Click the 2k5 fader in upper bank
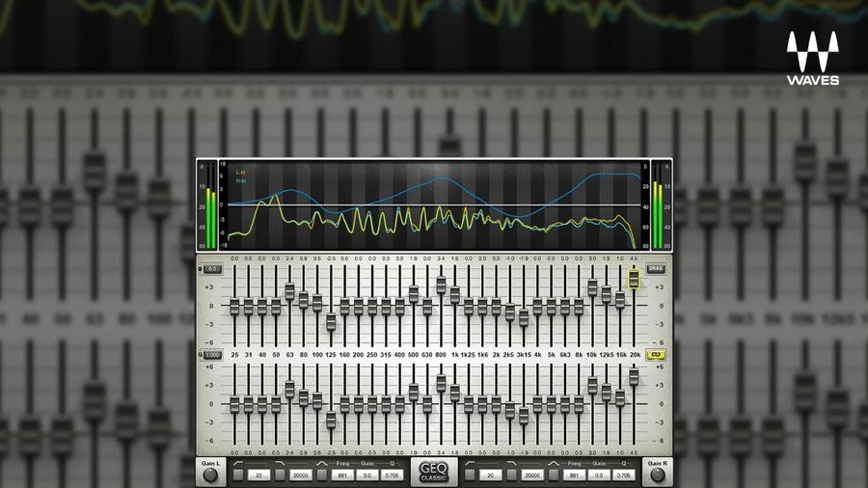Image resolution: width=868 pixels, height=488 pixels. tap(510, 312)
